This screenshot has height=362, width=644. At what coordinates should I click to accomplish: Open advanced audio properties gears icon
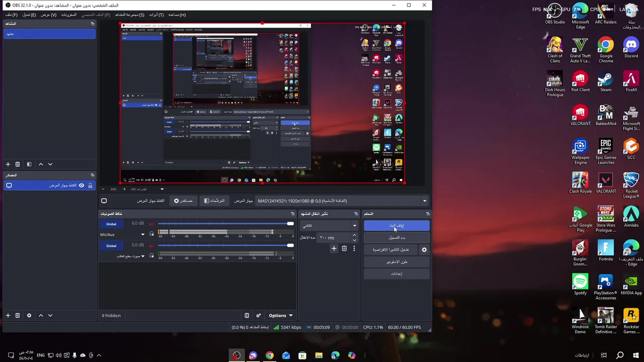(259, 315)
